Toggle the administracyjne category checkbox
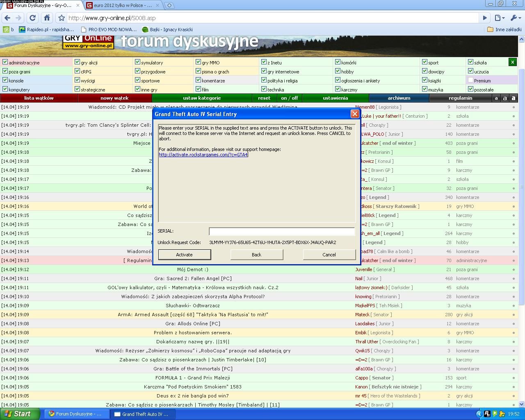Image resolution: width=525 pixels, height=420 pixels. click(x=5, y=62)
